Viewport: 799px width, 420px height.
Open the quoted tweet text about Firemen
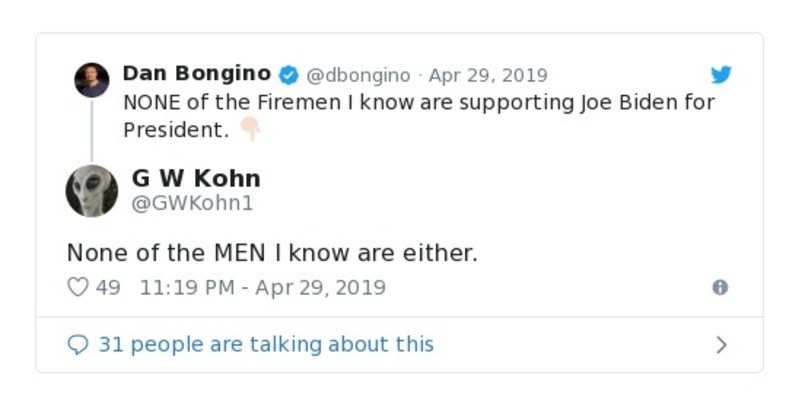(419, 103)
